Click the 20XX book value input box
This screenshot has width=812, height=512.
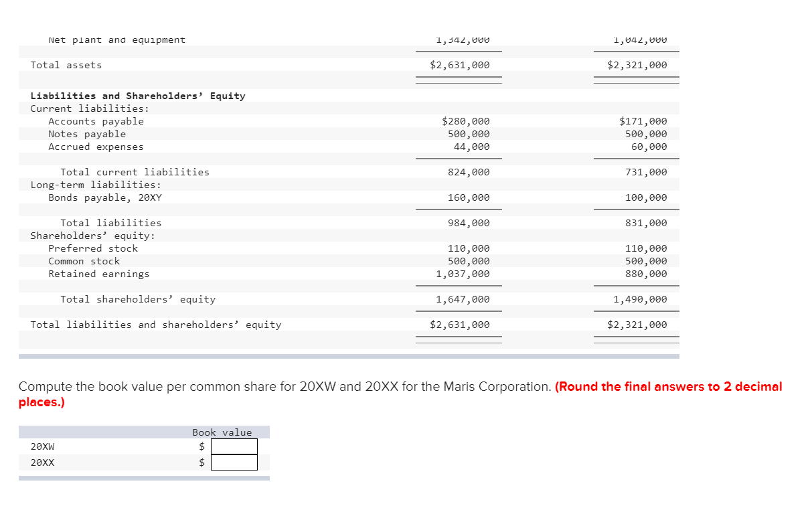[234, 462]
